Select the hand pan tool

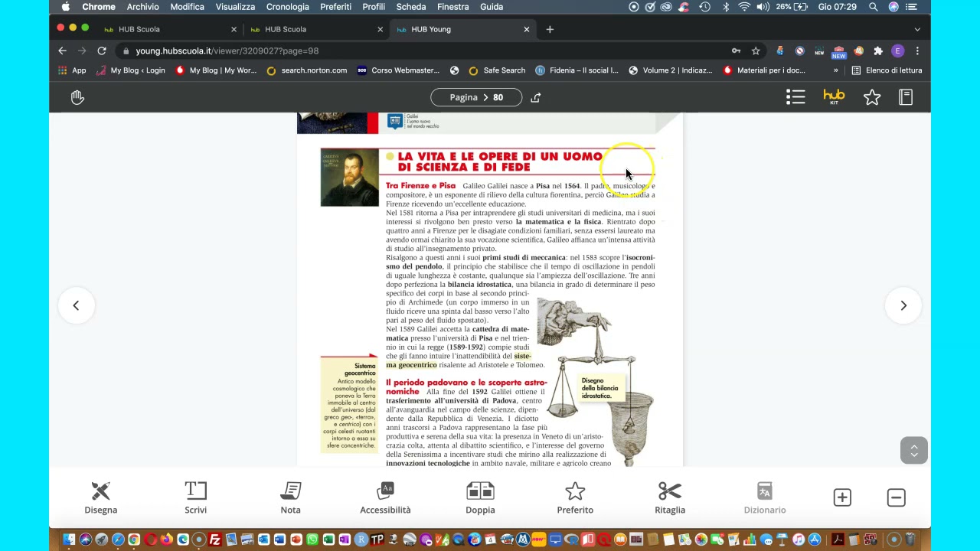point(77,97)
